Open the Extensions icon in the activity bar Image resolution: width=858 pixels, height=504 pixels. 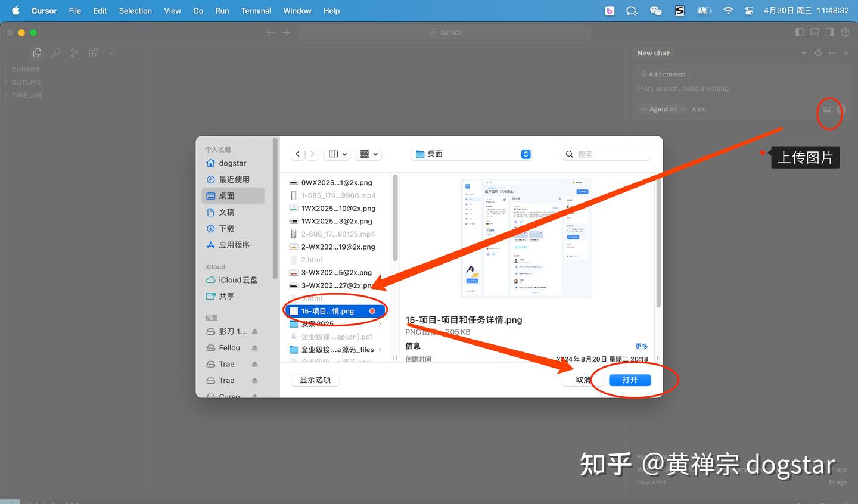(93, 52)
